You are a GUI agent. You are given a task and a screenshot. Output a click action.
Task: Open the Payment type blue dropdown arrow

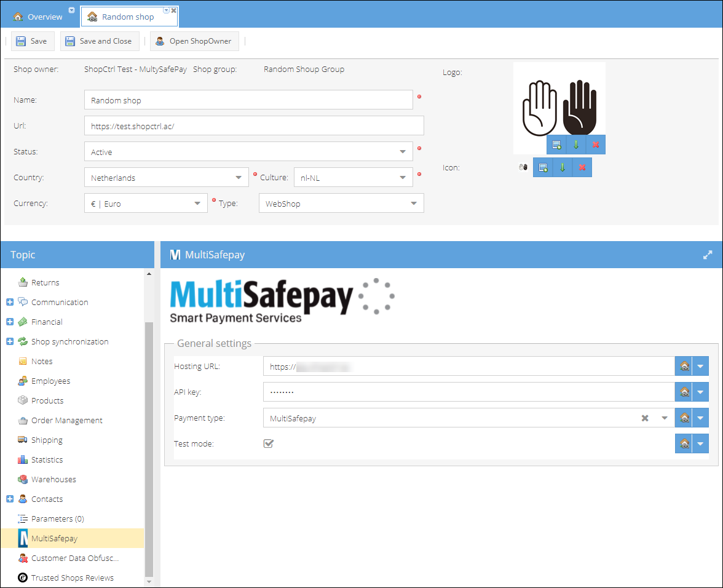click(x=700, y=418)
